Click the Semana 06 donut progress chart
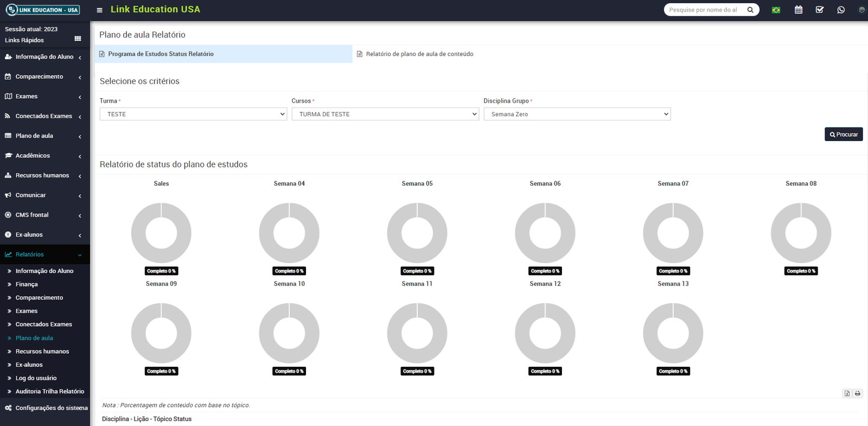Viewport: 868px width, 426px height. [545, 233]
